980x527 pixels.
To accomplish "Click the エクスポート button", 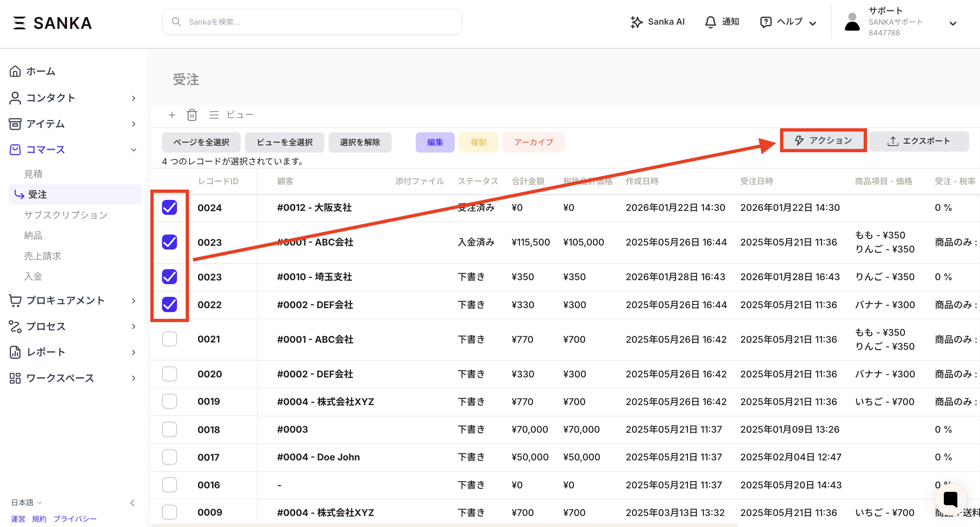I will (x=918, y=141).
